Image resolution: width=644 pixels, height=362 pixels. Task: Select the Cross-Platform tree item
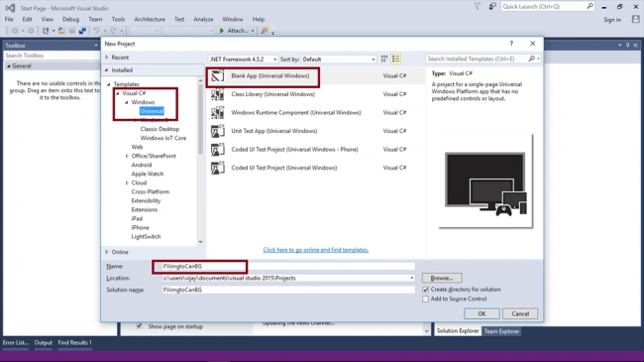pos(150,191)
